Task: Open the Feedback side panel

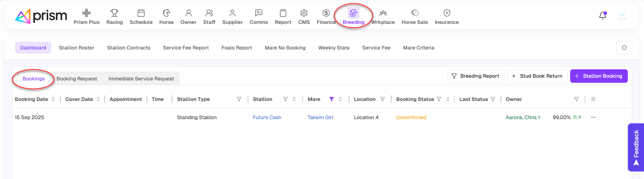Action: pyautogui.click(x=636, y=147)
